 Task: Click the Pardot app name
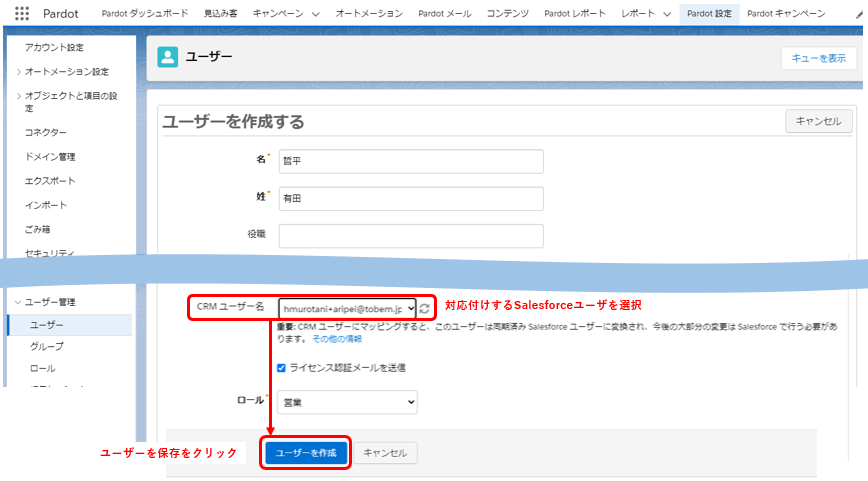click(61, 14)
